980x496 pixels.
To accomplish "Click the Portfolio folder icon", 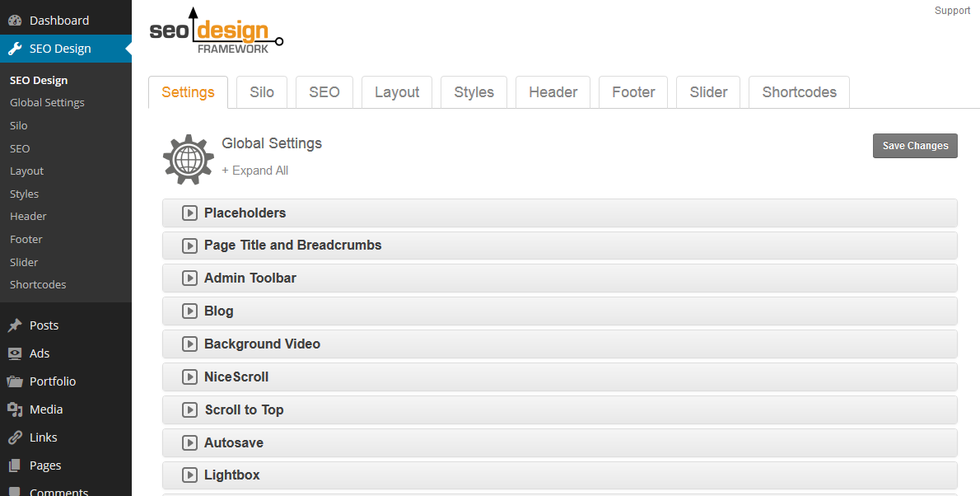I will (15, 381).
